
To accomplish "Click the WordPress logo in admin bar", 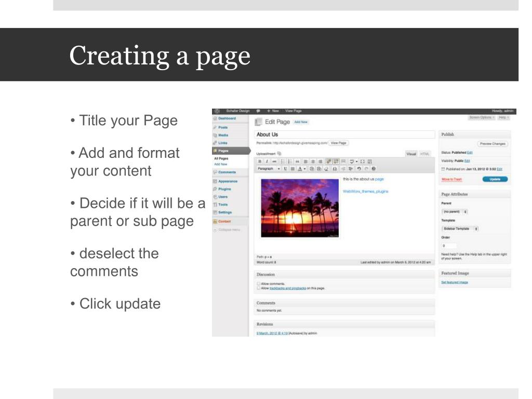I will 218,111.
